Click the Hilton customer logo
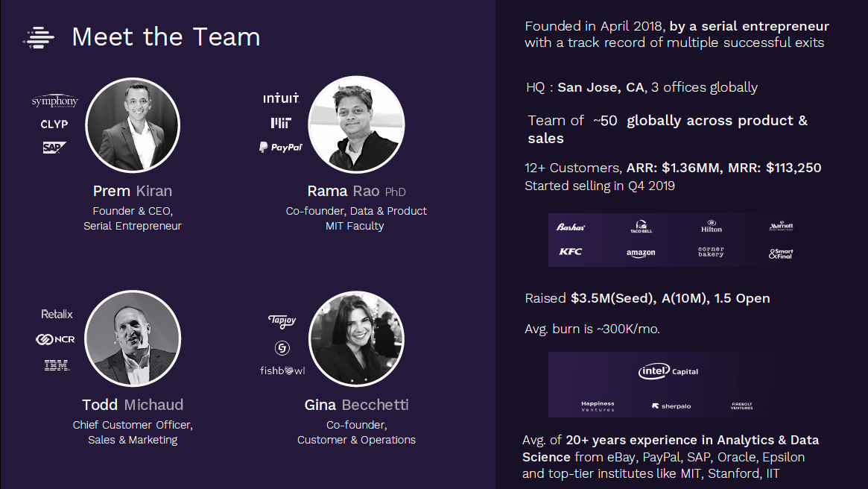The width and height of the screenshot is (868, 489). click(712, 227)
